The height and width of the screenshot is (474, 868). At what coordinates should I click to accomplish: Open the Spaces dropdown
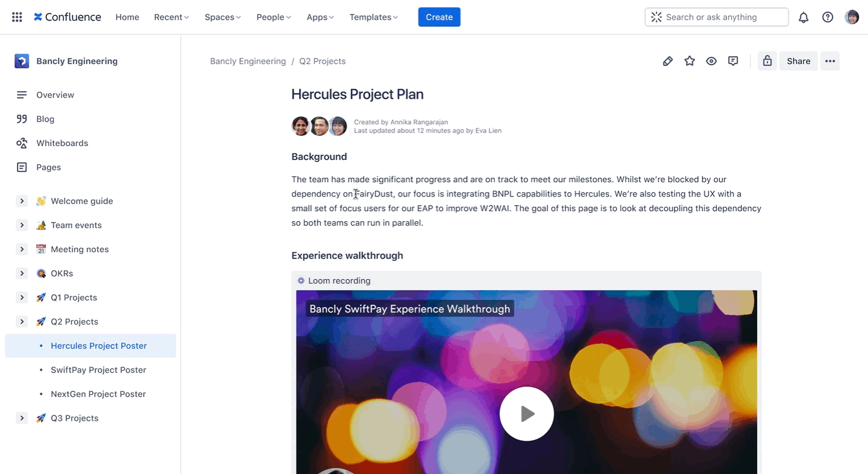(222, 17)
